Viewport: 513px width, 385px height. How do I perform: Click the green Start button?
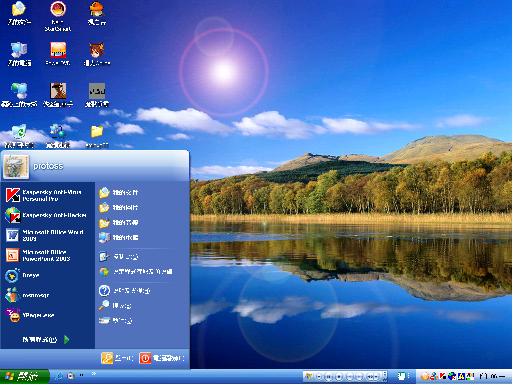point(24,377)
